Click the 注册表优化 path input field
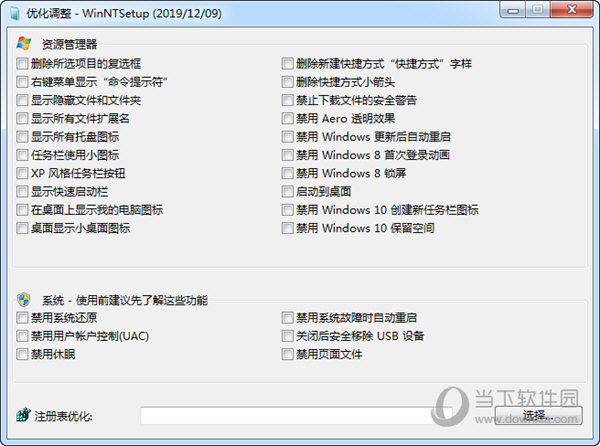 click(x=295, y=416)
